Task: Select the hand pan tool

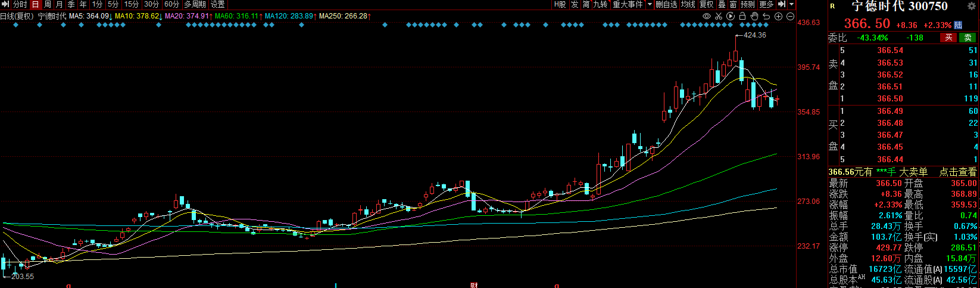Action: pos(754,16)
